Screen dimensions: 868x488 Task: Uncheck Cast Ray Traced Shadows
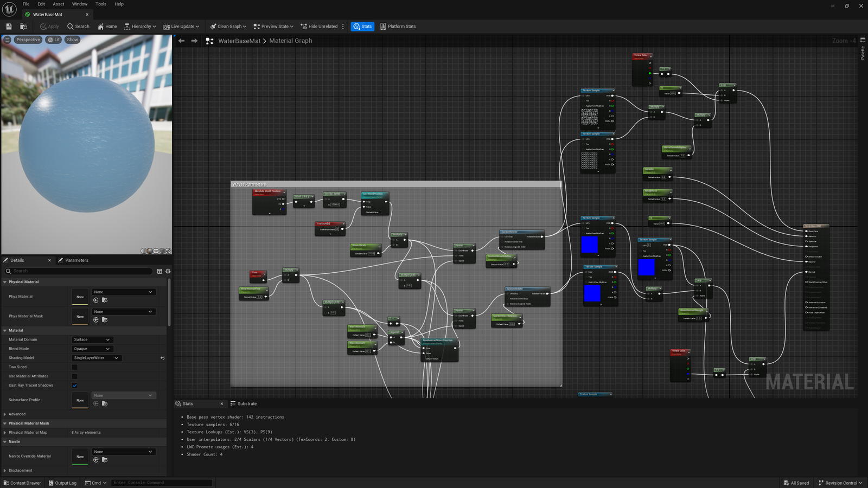pyautogui.click(x=75, y=386)
